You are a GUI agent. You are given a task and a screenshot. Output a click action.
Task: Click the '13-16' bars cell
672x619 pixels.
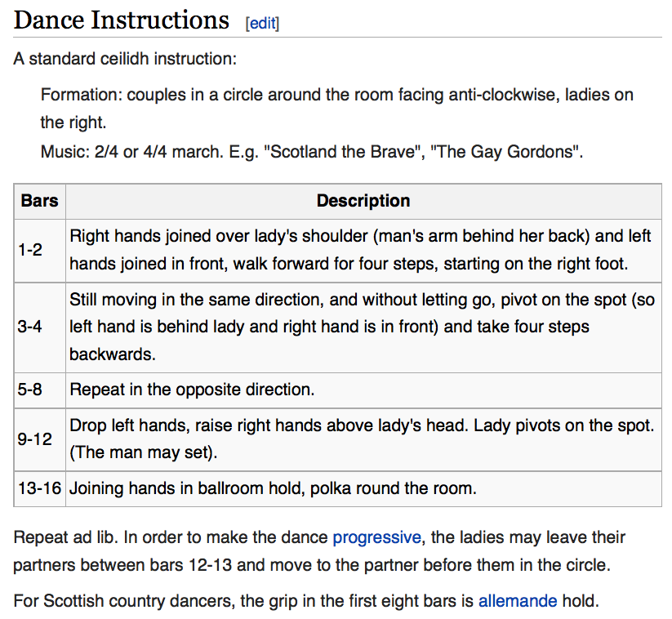coord(40,488)
